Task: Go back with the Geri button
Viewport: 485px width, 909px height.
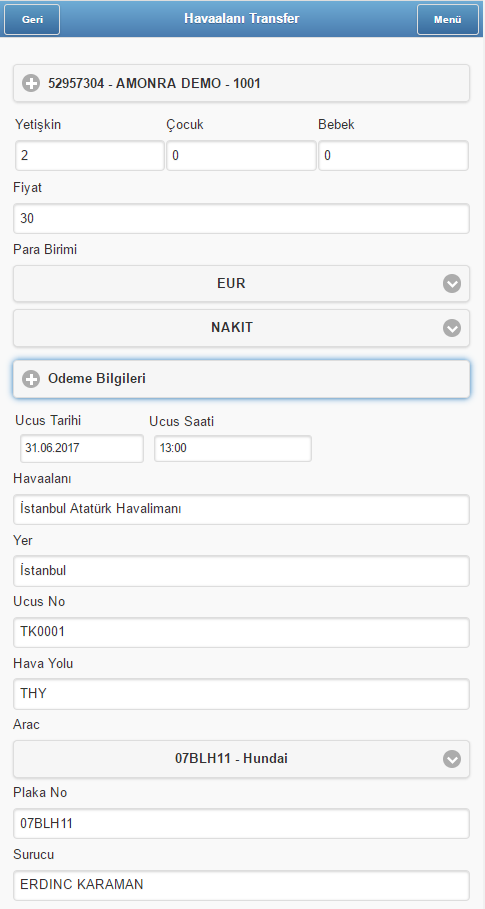Action: point(32,20)
